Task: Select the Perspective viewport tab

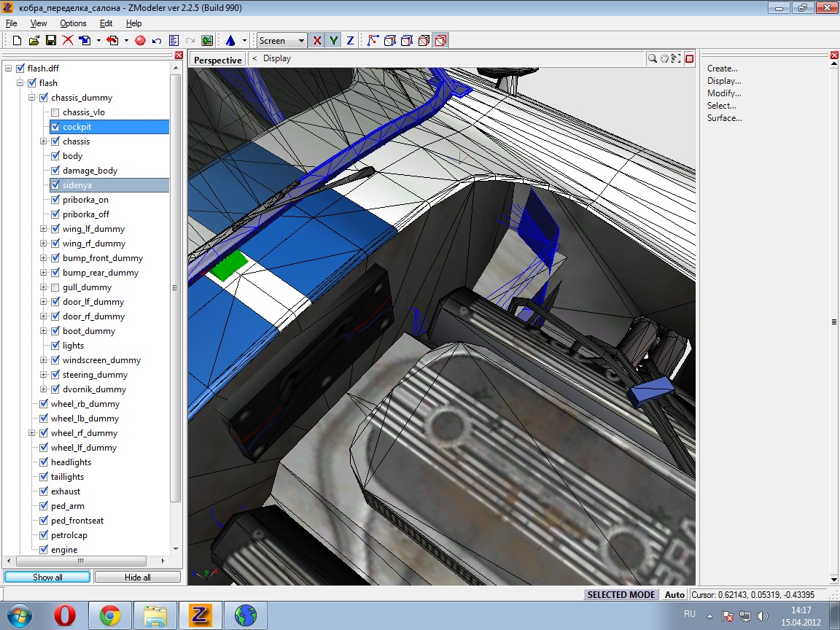Action: pyautogui.click(x=217, y=60)
